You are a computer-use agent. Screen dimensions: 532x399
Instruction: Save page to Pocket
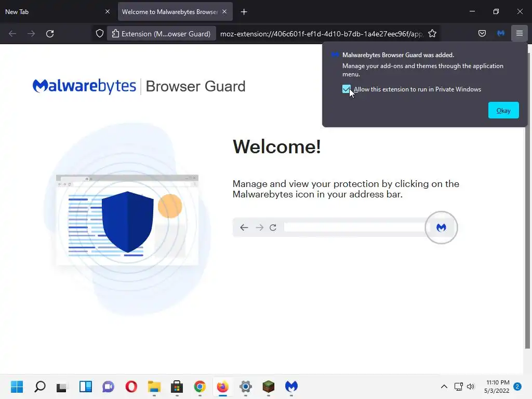coord(482,33)
